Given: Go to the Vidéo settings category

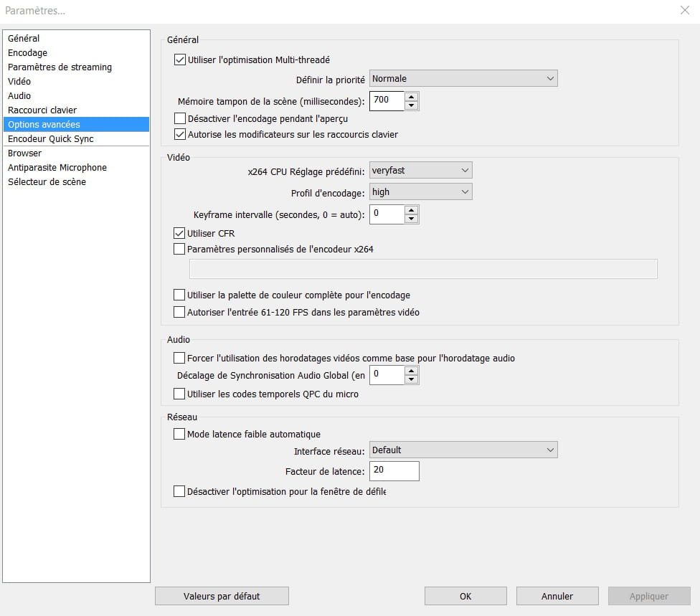Looking at the screenshot, I should click(76, 81).
